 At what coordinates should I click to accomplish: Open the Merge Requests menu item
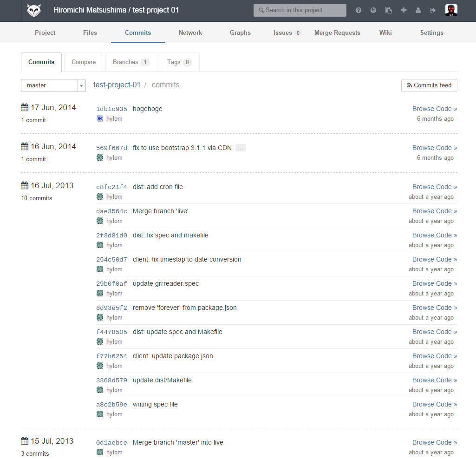tap(337, 33)
